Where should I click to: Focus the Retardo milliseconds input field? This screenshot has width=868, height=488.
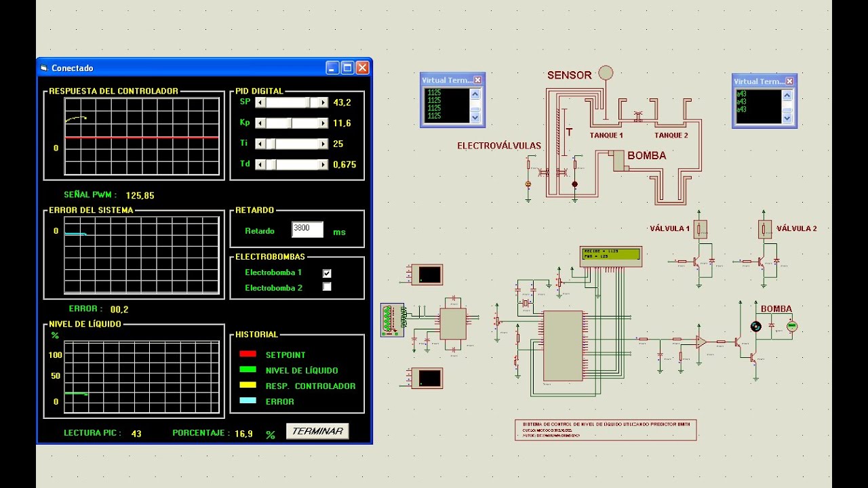(x=307, y=229)
